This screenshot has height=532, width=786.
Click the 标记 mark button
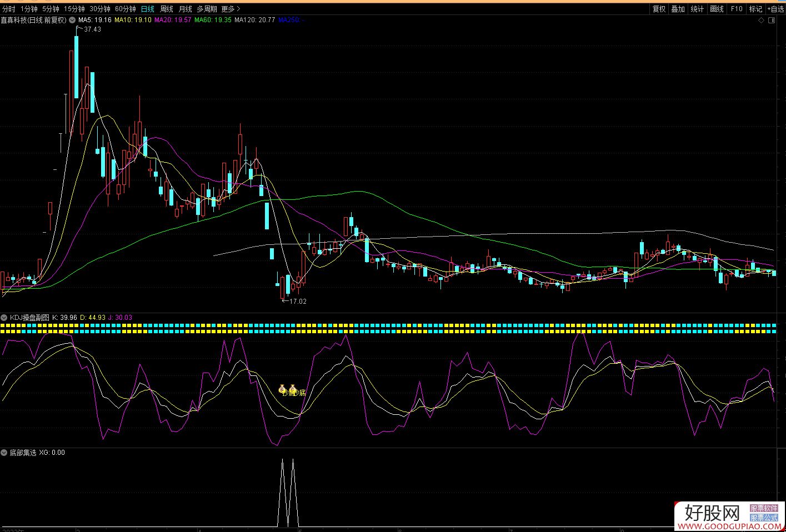pyautogui.click(x=755, y=9)
